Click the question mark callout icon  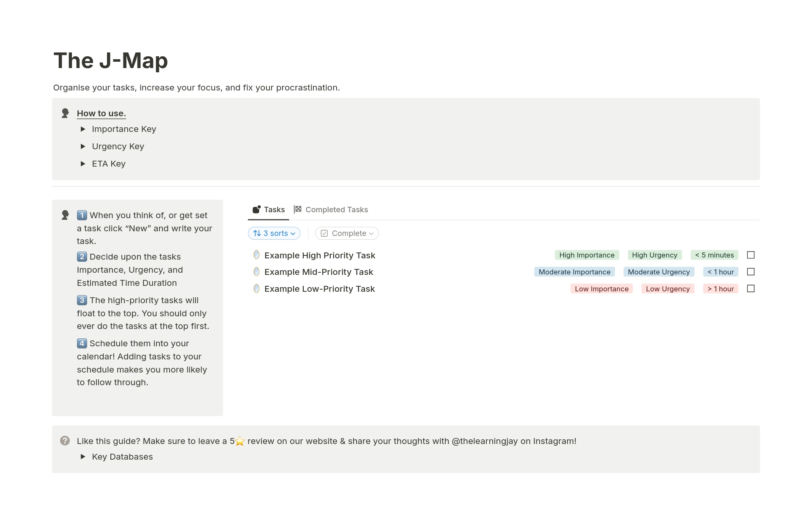point(65,441)
